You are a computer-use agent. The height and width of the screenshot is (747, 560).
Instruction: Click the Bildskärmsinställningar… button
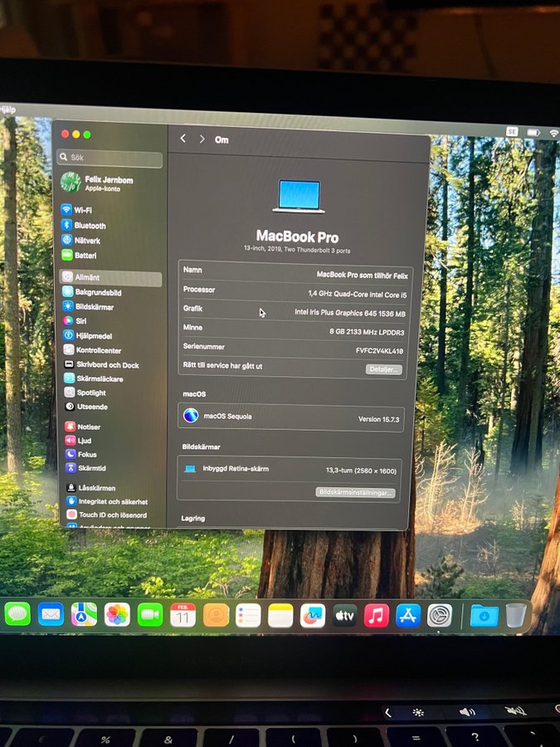tap(355, 492)
